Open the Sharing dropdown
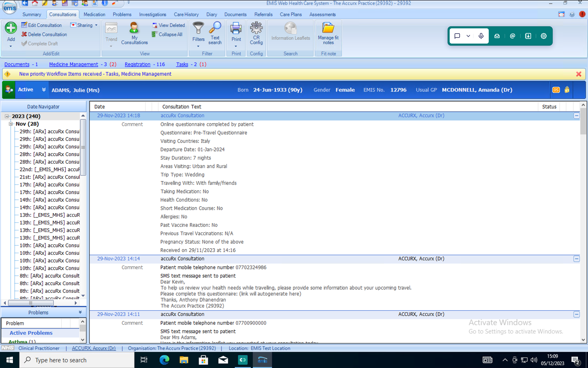 84,25
